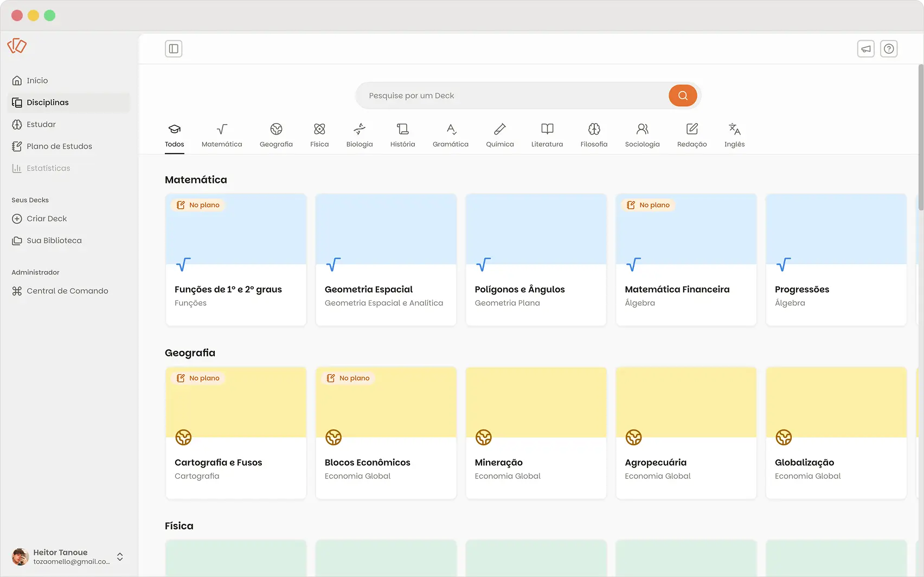The width and height of the screenshot is (924, 577).
Task: Click Criar Deck in sidebar
Action: pyautogui.click(x=69, y=219)
